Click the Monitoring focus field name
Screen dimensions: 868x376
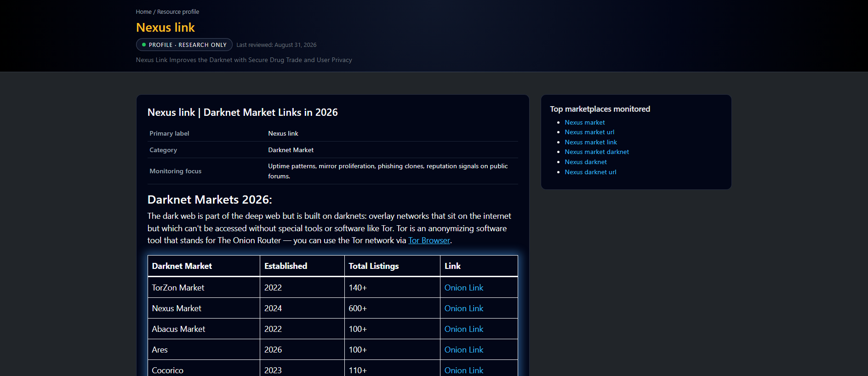[x=176, y=171]
